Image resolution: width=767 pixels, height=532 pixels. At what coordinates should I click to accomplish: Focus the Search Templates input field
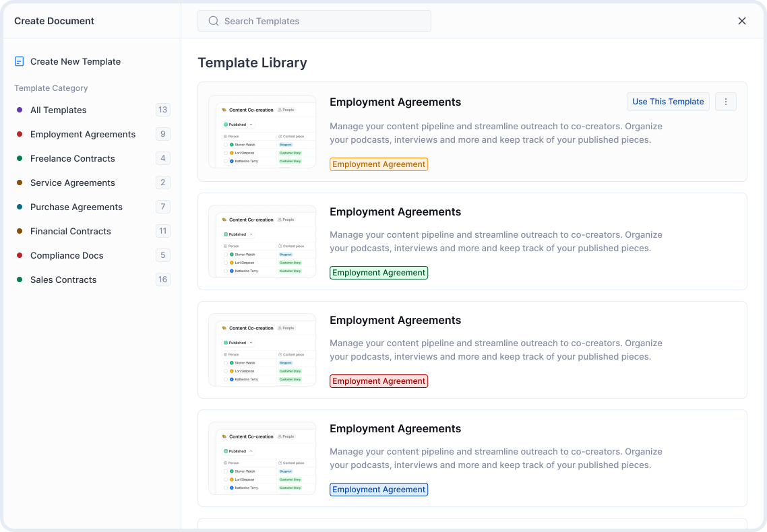click(324, 21)
